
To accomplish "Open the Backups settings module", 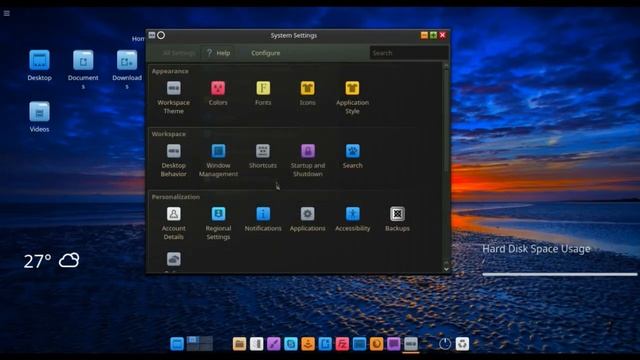I will point(397,219).
